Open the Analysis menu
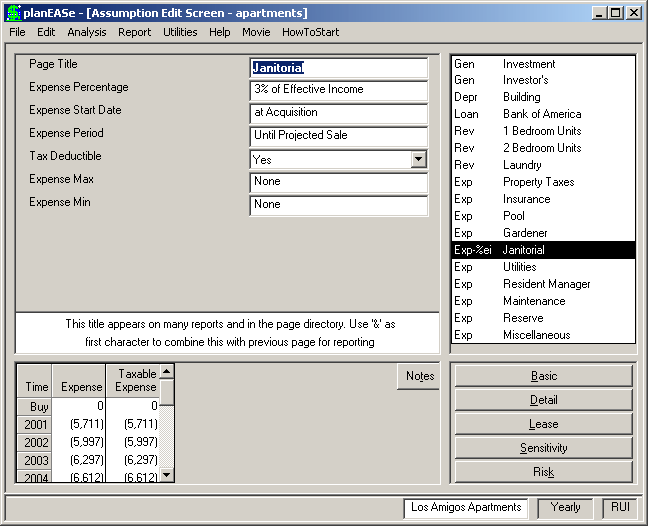The height and width of the screenshot is (526, 648). click(87, 32)
